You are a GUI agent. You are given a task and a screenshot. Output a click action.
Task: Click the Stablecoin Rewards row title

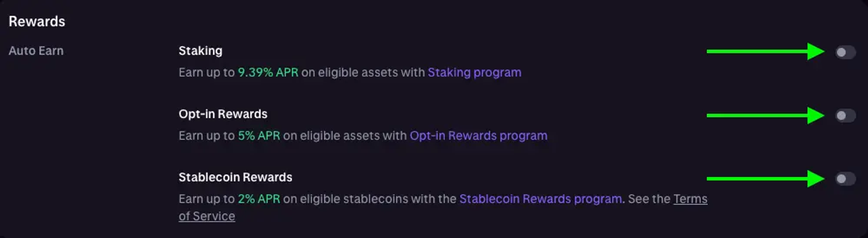[235, 177]
